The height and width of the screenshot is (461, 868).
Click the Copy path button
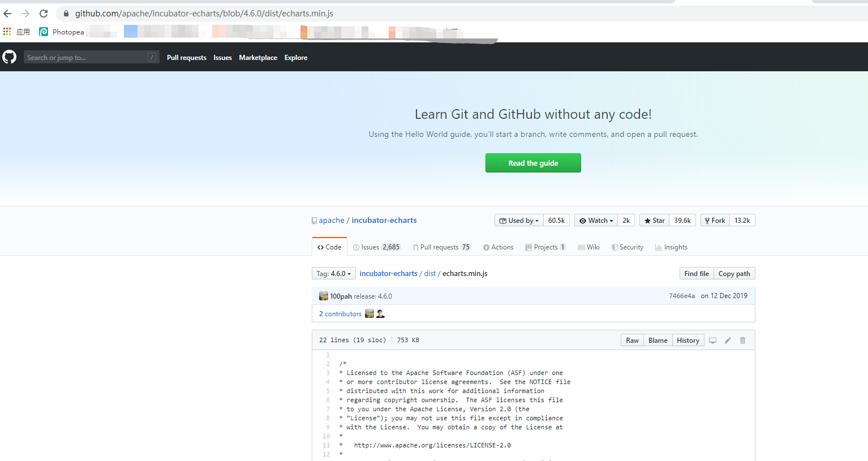734,274
